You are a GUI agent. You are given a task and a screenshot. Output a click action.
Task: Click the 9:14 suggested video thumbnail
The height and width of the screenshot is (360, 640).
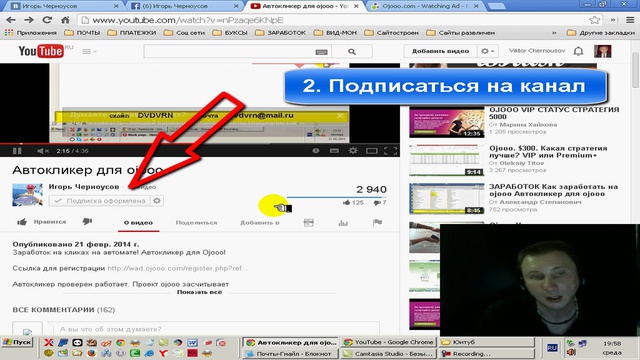click(447, 160)
